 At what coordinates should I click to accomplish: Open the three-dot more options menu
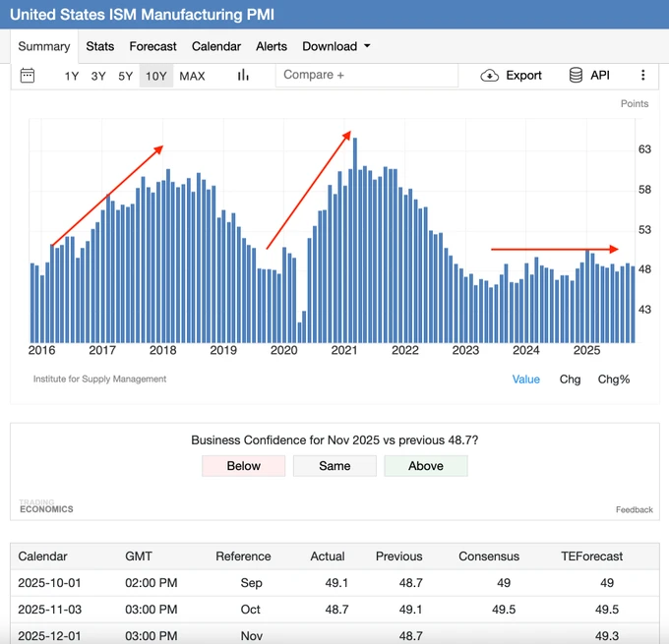(x=643, y=76)
